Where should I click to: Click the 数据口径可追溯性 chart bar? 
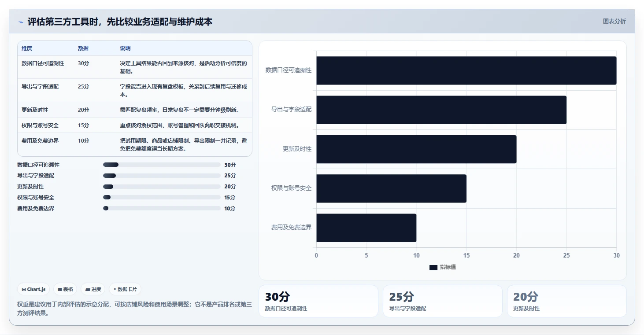coord(466,70)
